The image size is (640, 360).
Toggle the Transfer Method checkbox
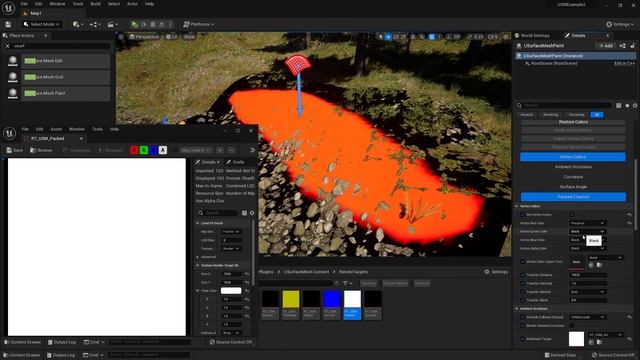click(x=522, y=292)
